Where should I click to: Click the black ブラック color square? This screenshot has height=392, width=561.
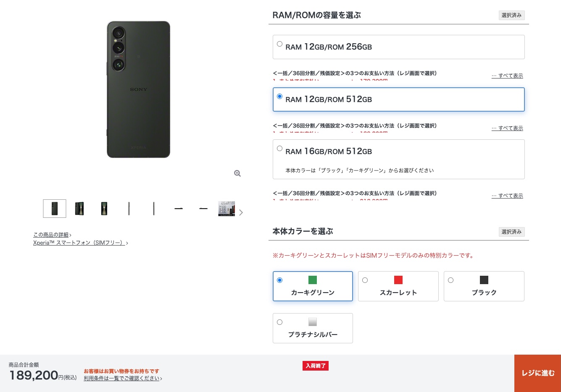[484, 280]
